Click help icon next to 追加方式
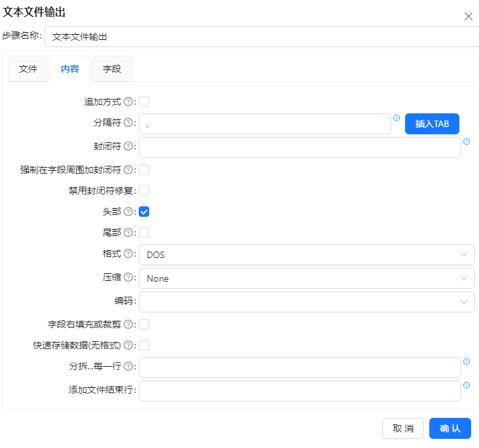 point(128,102)
